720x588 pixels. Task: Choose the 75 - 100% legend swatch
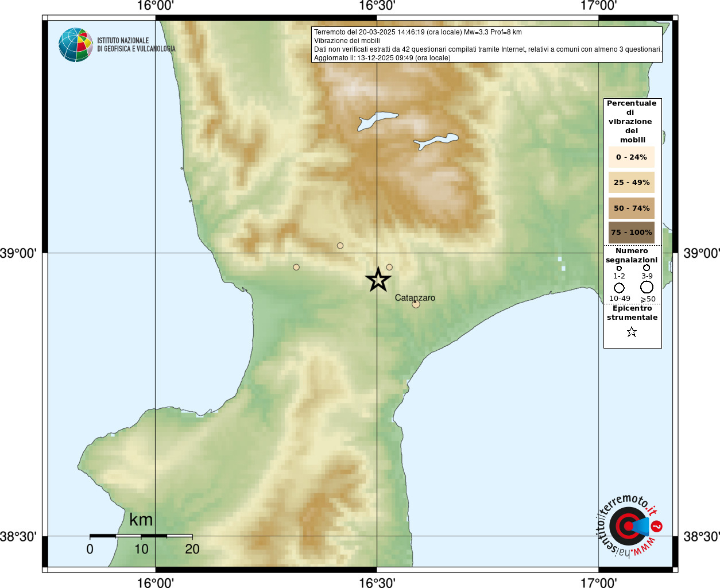tap(631, 233)
